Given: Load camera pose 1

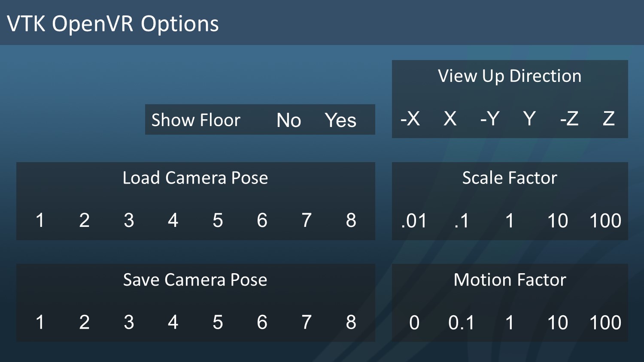Looking at the screenshot, I should [40, 220].
